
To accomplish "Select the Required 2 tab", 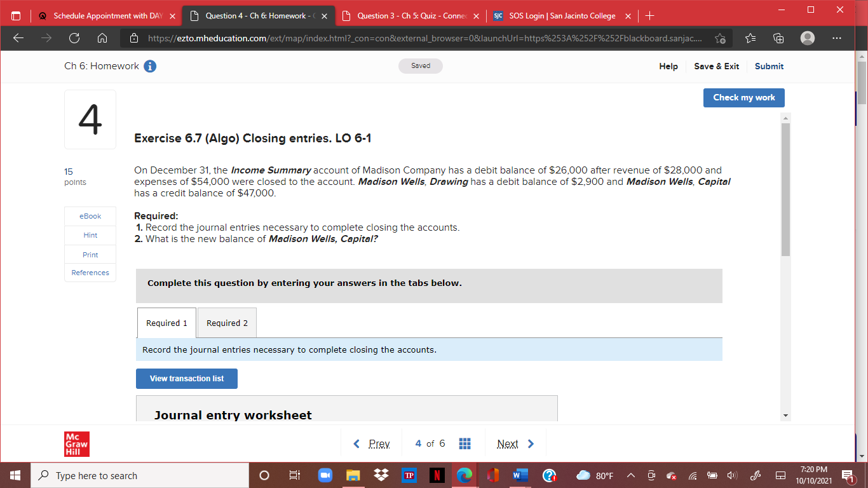I will coord(227,323).
